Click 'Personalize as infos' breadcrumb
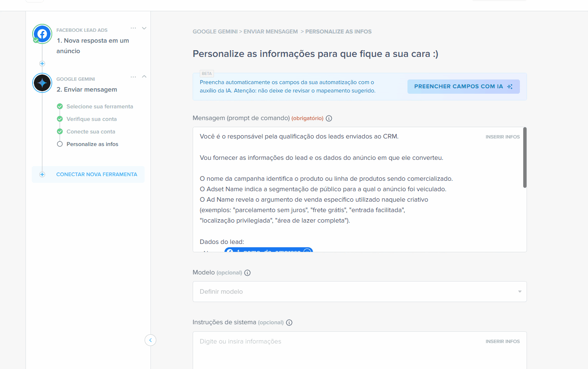The image size is (588, 369). (x=339, y=31)
